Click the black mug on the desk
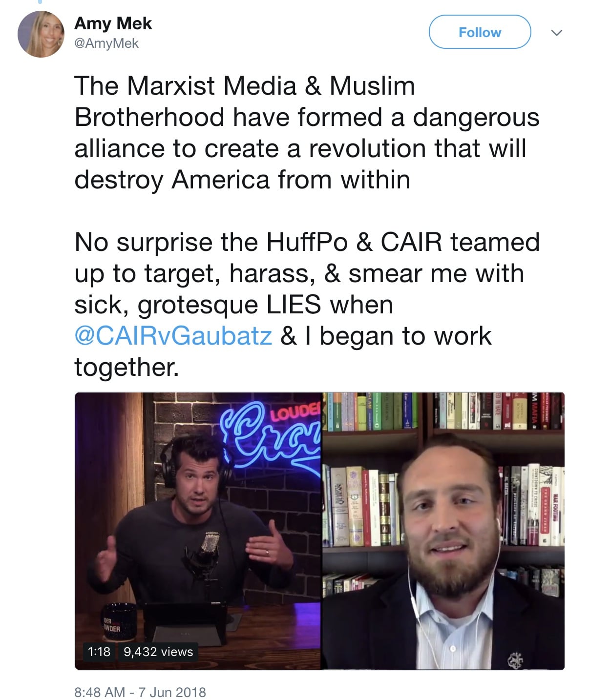 [115, 621]
